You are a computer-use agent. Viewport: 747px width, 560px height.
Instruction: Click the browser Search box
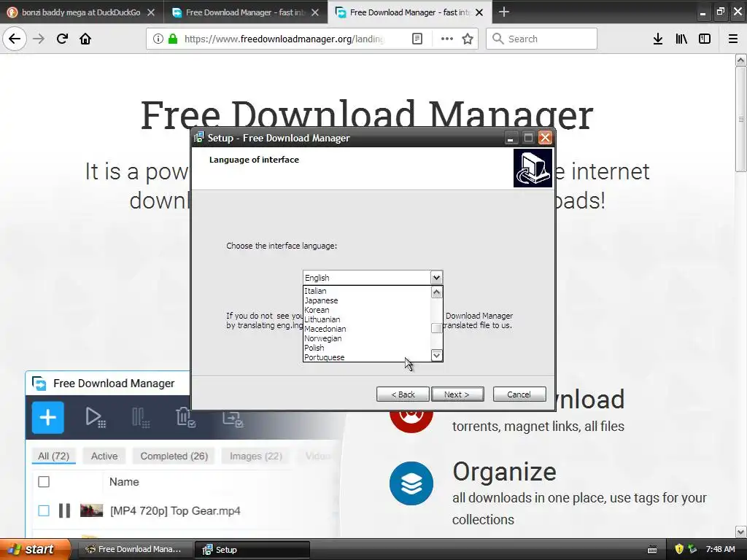(542, 39)
